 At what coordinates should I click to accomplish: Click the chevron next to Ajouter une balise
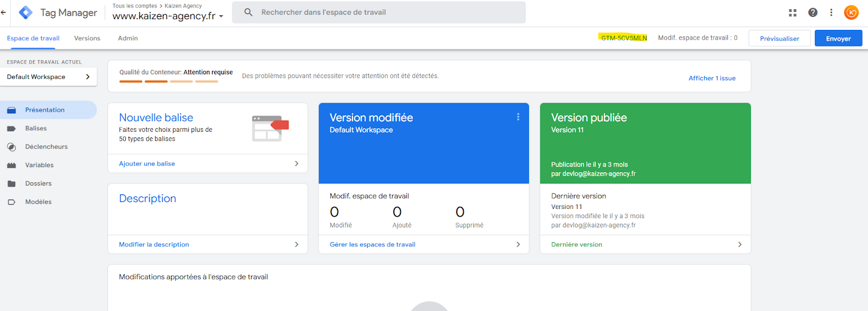296,163
